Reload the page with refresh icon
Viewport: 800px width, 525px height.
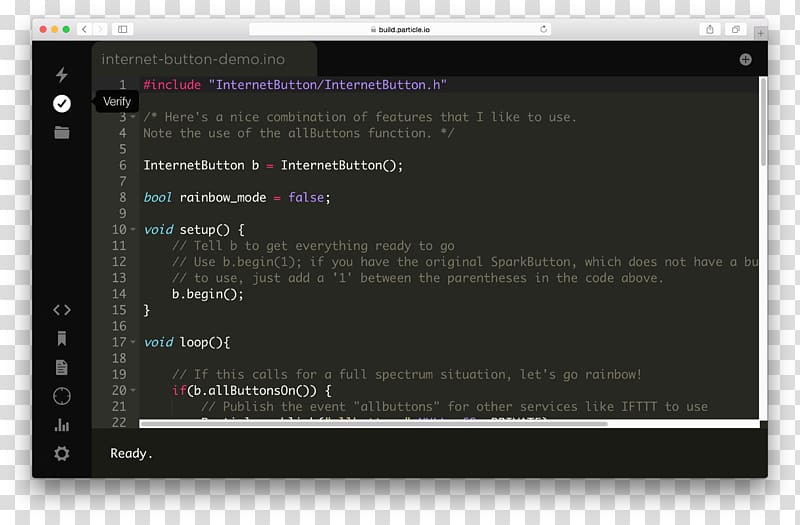click(x=543, y=29)
